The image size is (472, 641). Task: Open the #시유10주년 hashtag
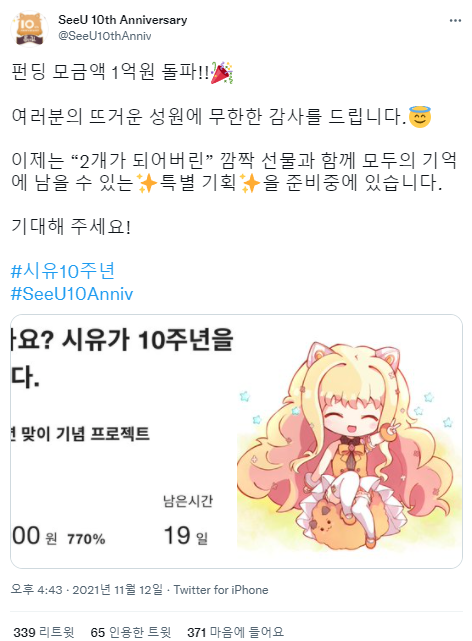63,271
